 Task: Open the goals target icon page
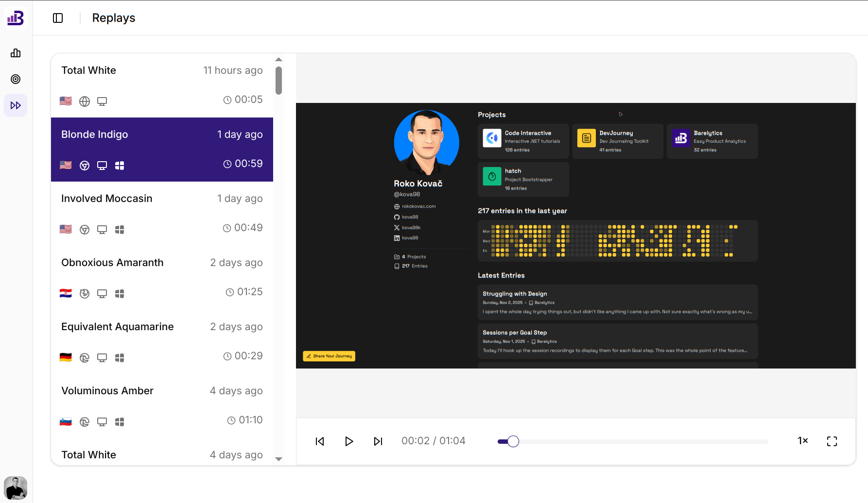[16, 79]
